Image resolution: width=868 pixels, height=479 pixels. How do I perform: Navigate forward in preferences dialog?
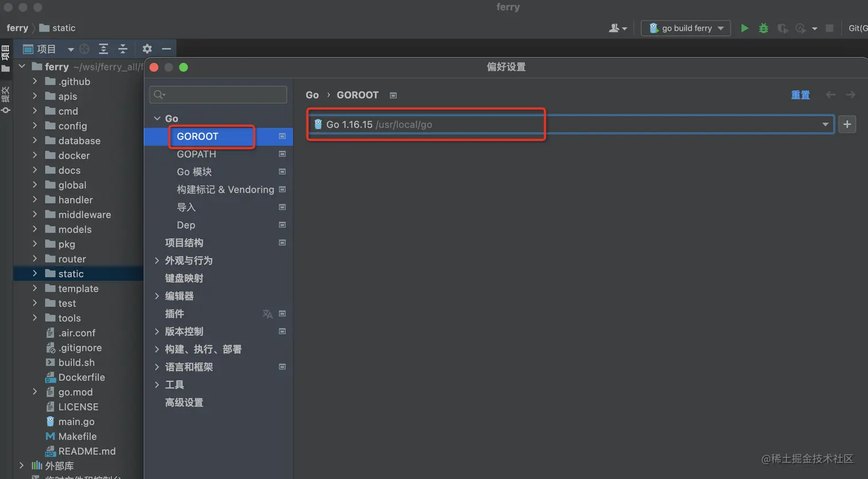pos(850,95)
